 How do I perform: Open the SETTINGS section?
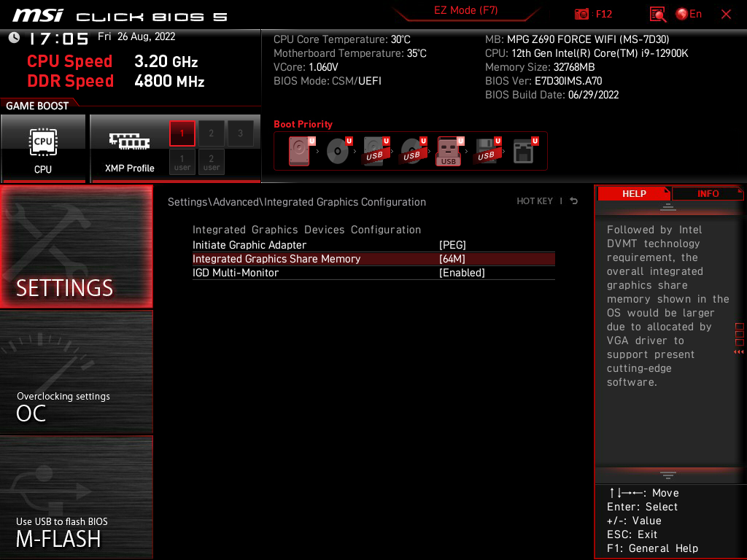tap(76, 246)
